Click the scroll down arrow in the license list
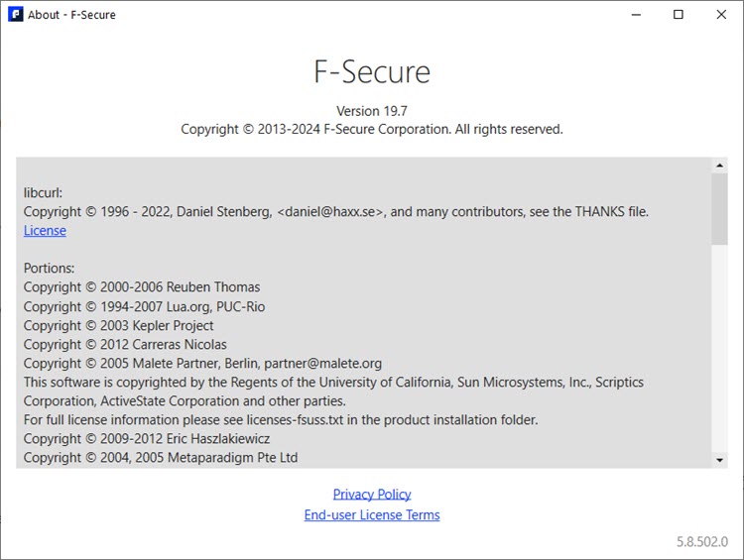Viewport: 744px width, 560px height. 720,460
